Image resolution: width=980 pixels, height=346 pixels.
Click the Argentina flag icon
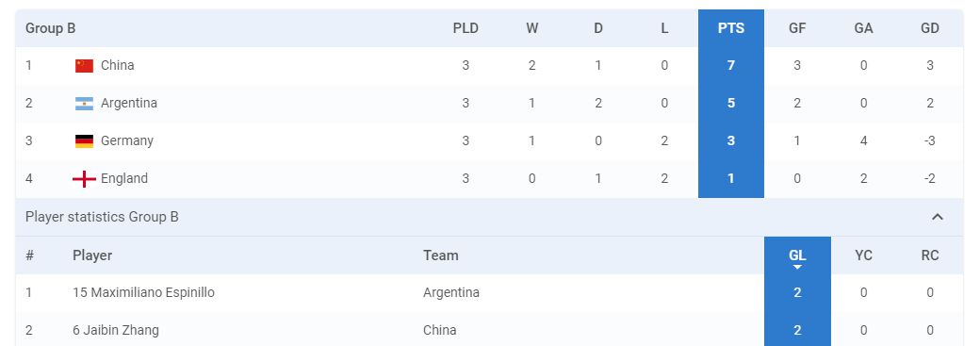pos(85,104)
